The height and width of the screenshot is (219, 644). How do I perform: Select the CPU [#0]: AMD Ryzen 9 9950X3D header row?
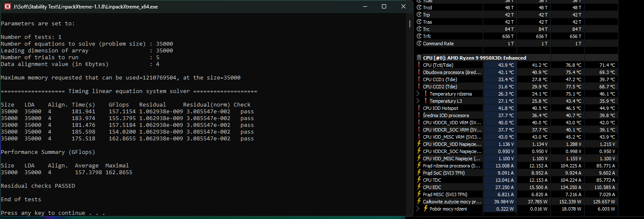(474, 58)
